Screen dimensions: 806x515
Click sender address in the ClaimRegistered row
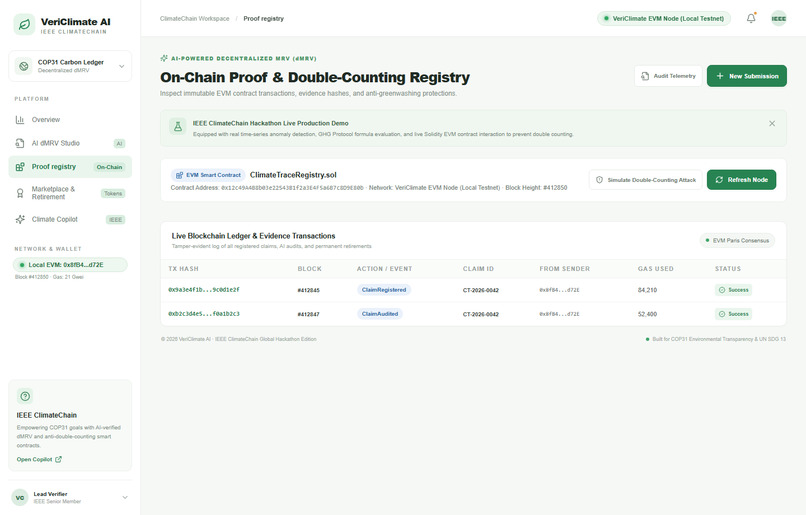[559, 290]
